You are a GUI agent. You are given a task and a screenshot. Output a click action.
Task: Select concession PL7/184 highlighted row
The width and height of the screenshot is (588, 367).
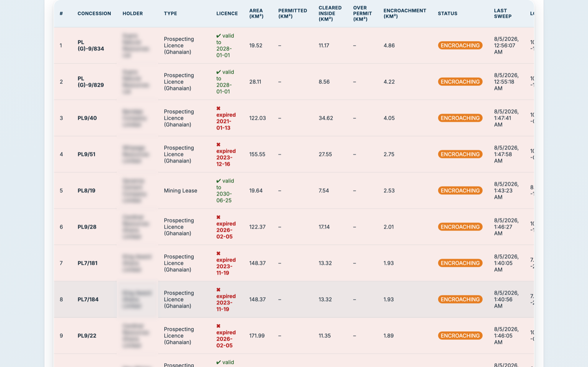click(294, 299)
